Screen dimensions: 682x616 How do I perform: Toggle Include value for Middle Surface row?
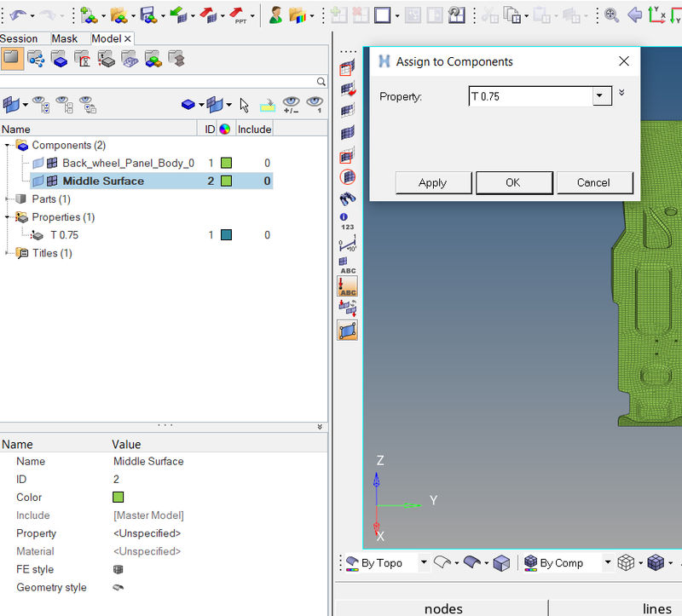[x=269, y=181]
